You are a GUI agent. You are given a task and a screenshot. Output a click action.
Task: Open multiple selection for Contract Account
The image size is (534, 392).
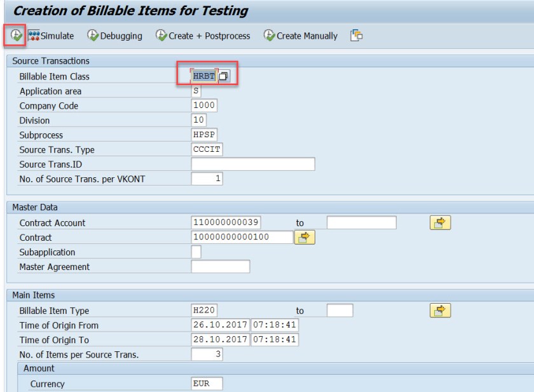(x=440, y=222)
